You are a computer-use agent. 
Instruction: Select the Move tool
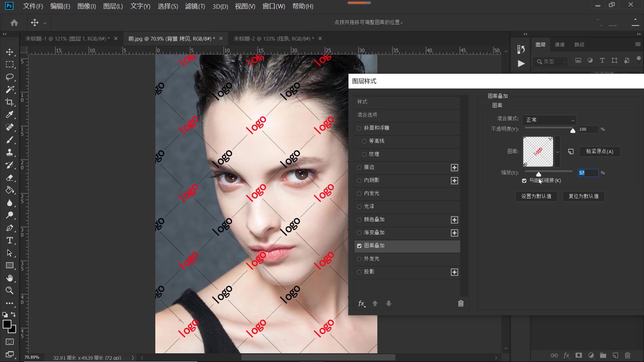10,52
